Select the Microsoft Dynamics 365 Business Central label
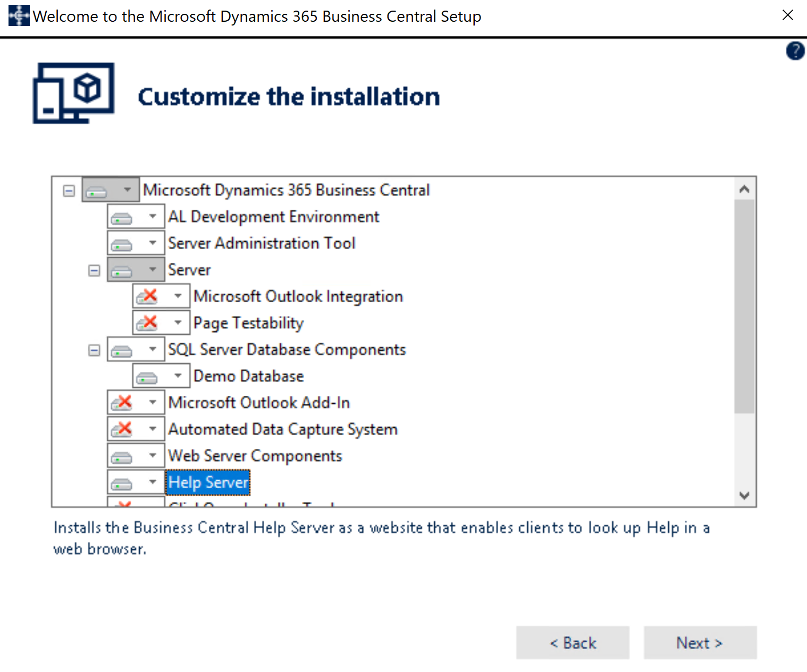This screenshot has width=807, height=672. (286, 190)
